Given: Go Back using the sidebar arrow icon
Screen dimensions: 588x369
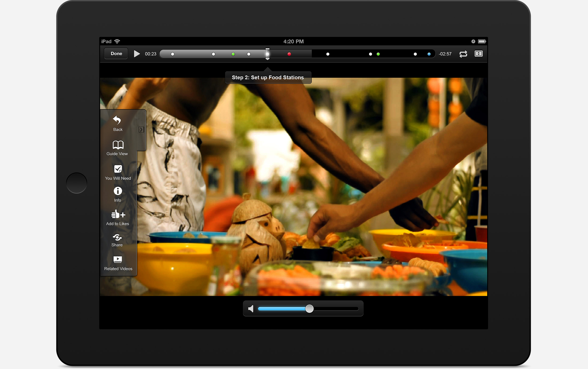Looking at the screenshot, I should coord(117,123).
